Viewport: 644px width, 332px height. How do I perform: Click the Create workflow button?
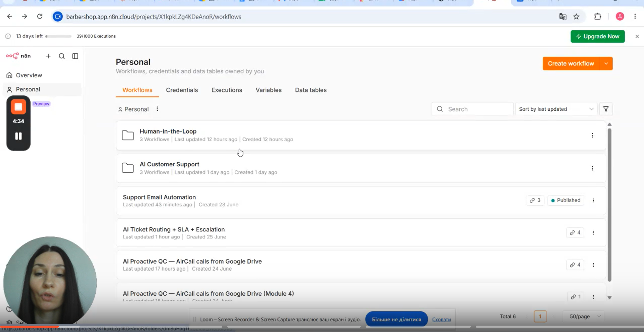(x=571, y=64)
